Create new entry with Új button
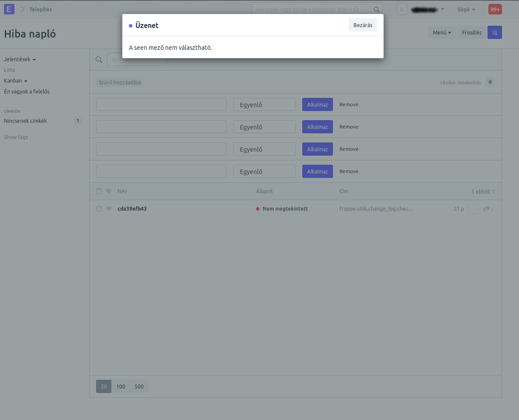 coord(495,32)
